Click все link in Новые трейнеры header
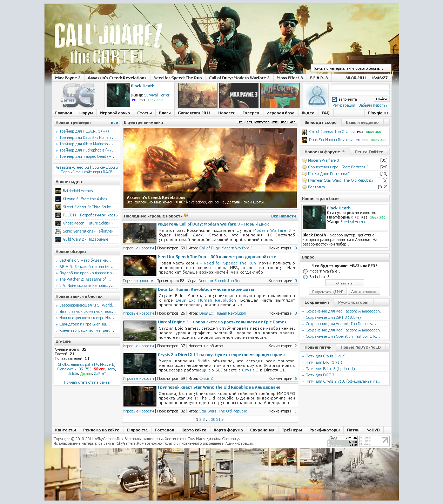Screen dimensions: 443x504 pos(114,122)
